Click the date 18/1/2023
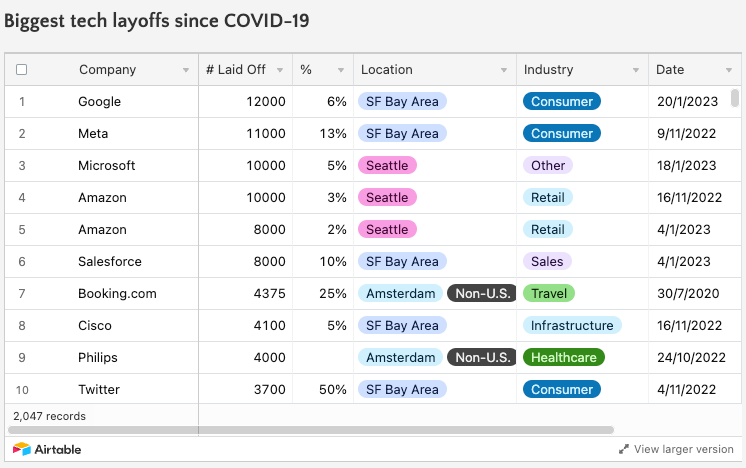Viewport: 746px width, 468px height. [687, 166]
